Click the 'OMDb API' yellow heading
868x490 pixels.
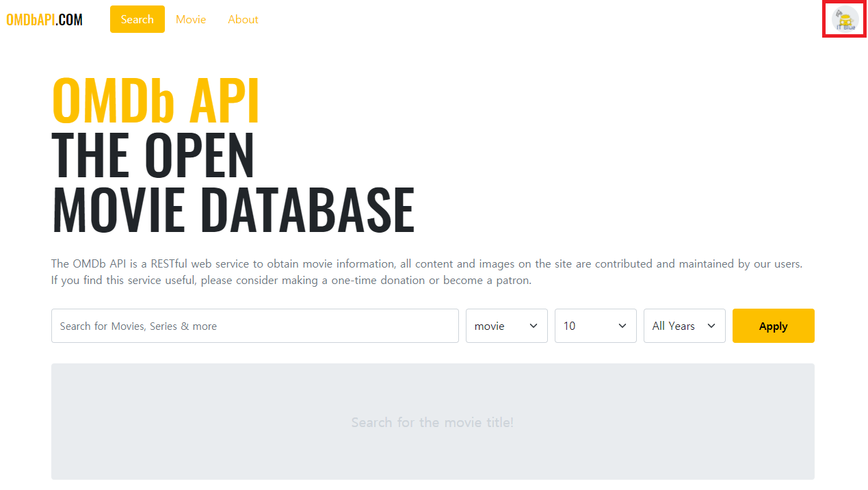[x=156, y=101]
